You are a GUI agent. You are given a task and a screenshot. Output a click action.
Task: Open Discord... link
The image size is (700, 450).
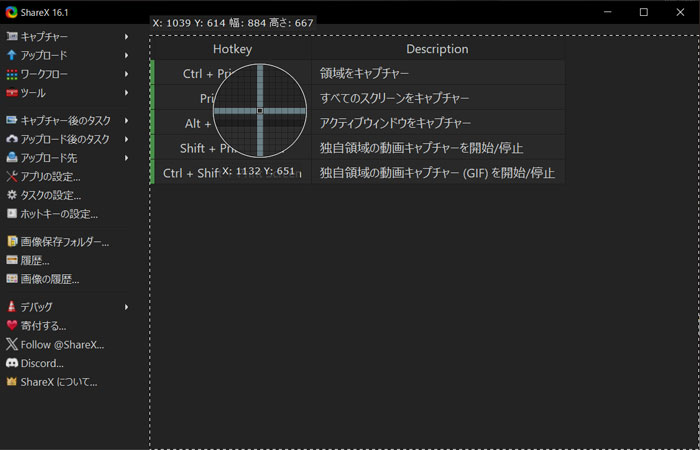click(x=42, y=363)
